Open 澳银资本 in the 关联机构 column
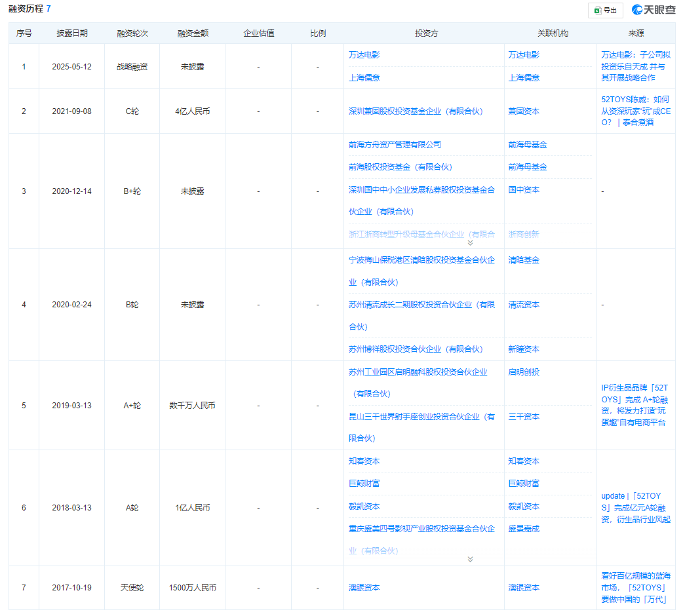683x616 pixels. [524, 588]
